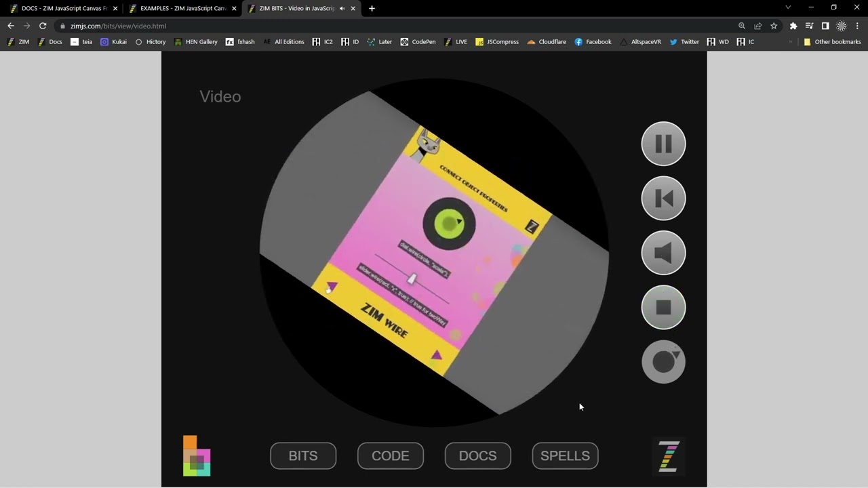Open the CODE button
Viewport: 868px width, 488px height.
point(391,456)
